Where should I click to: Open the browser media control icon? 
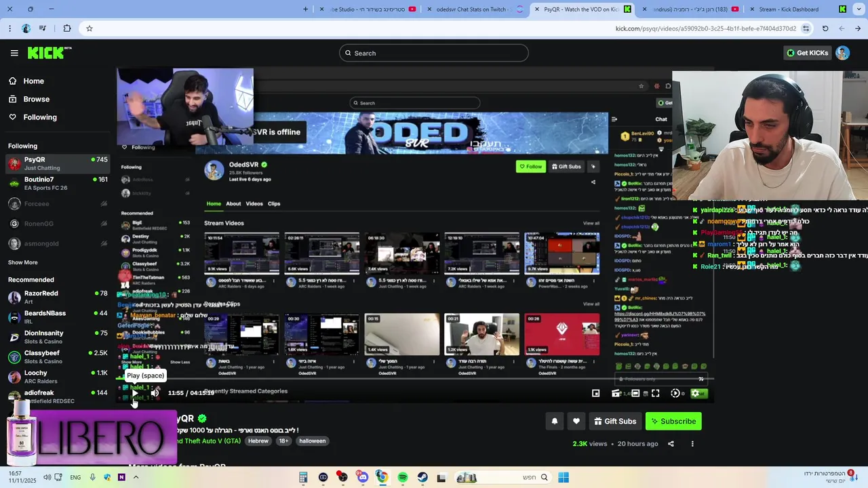[43, 28]
